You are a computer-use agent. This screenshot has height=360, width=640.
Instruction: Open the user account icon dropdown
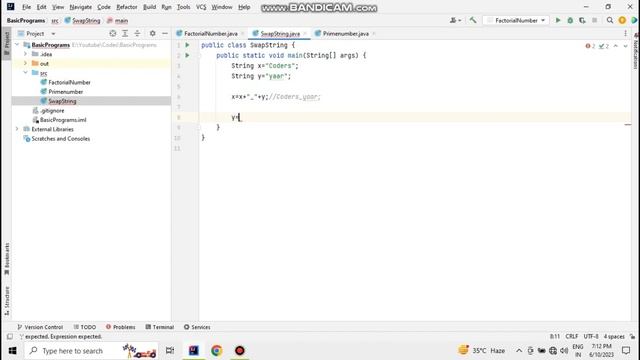click(455, 20)
